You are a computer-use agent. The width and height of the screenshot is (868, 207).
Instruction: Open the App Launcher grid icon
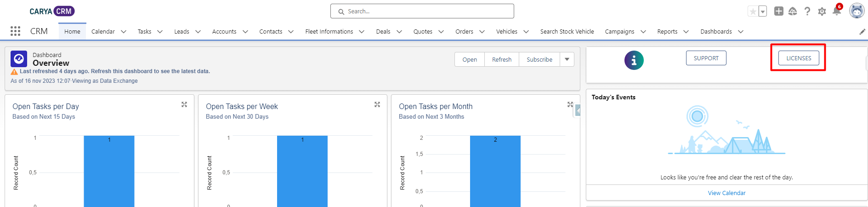(x=16, y=31)
